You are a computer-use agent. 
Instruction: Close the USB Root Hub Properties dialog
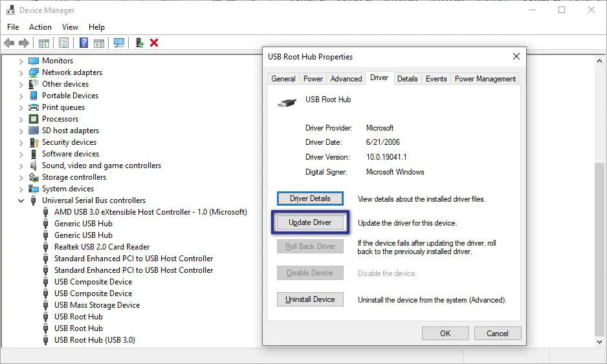(x=516, y=56)
